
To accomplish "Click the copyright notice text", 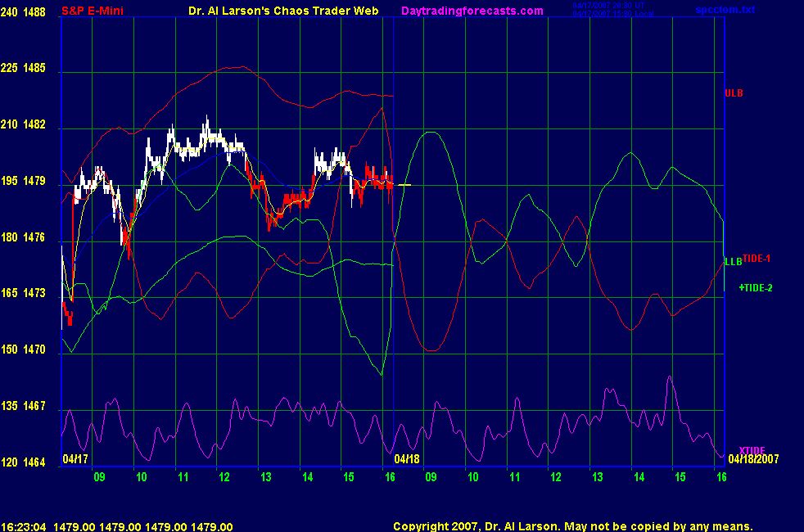I will [x=572, y=527].
